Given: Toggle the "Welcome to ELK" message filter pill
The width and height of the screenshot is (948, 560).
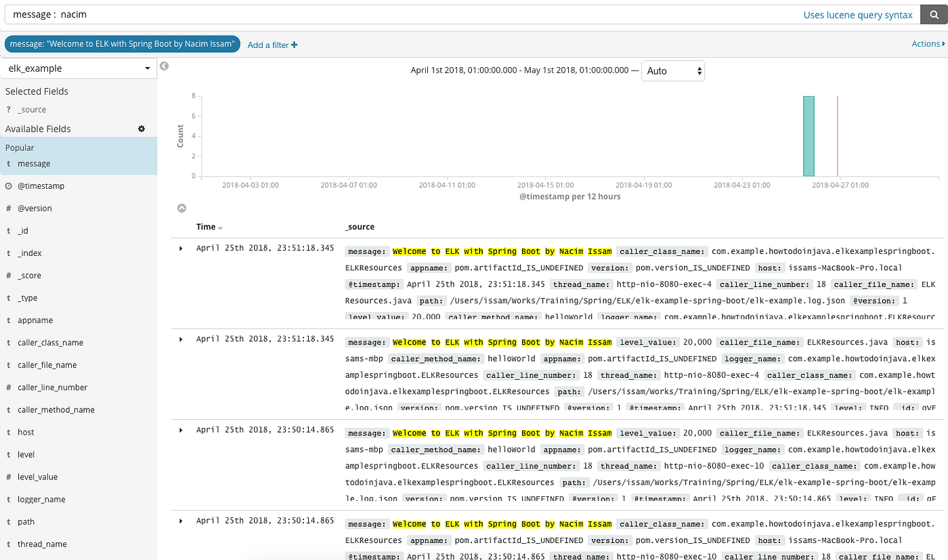Looking at the screenshot, I should 122,43.
